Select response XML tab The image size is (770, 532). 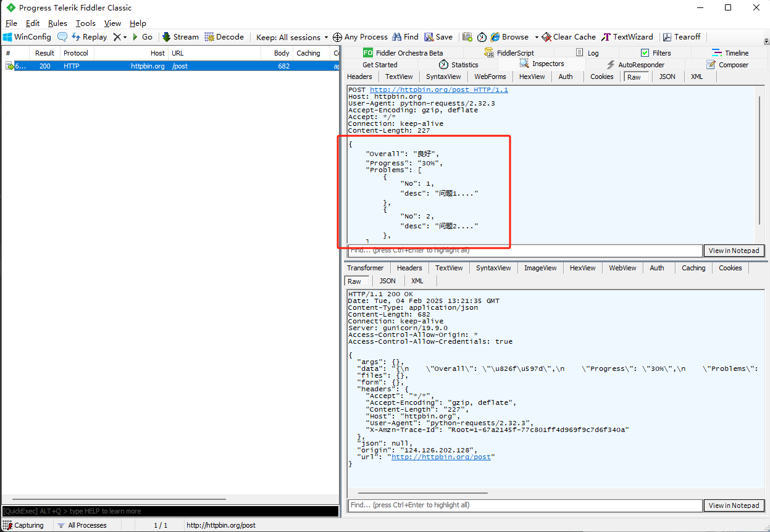(x=417, y=281)
